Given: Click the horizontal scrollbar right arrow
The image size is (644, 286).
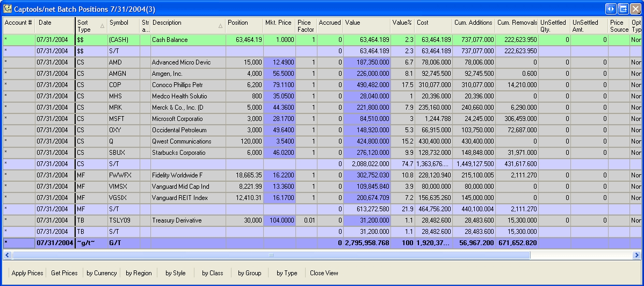Looking at the screenshot, I should [636, 255].
